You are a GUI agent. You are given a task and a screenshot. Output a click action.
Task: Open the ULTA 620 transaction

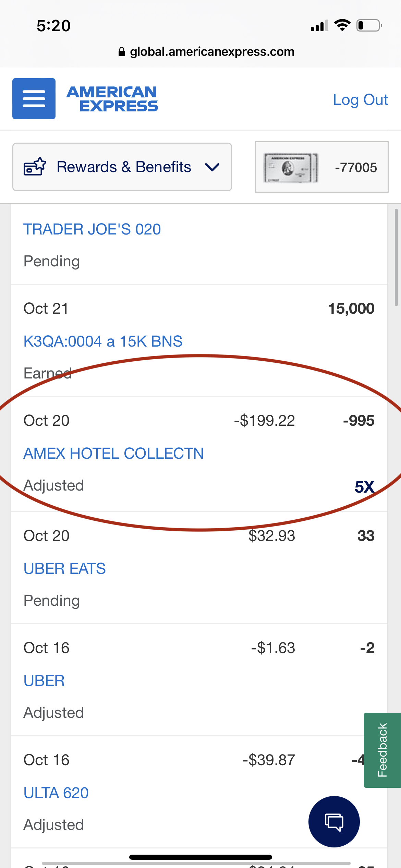coord(56,793)
